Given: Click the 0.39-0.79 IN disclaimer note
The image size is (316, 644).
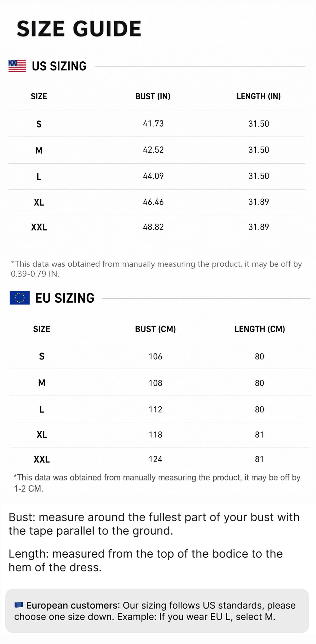Looking at the screenshot, I should point(157,269).
